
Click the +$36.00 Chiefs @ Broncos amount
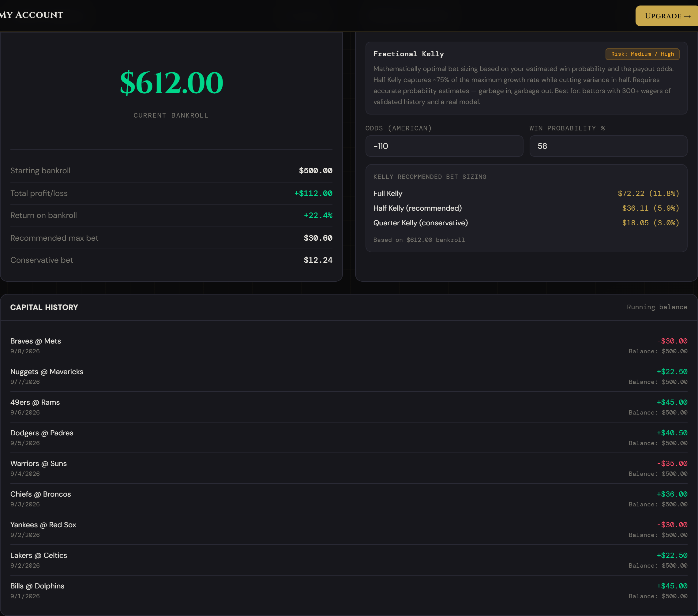(672, 494)
